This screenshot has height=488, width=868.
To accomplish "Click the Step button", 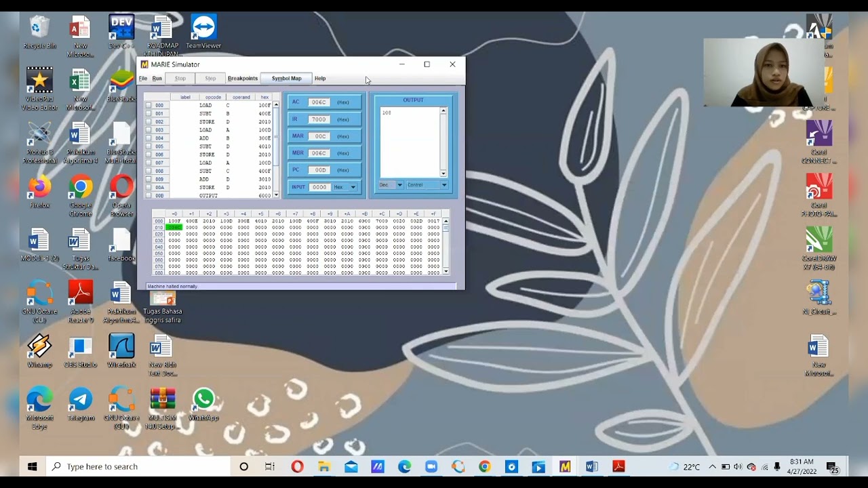I will click(211, 79).
